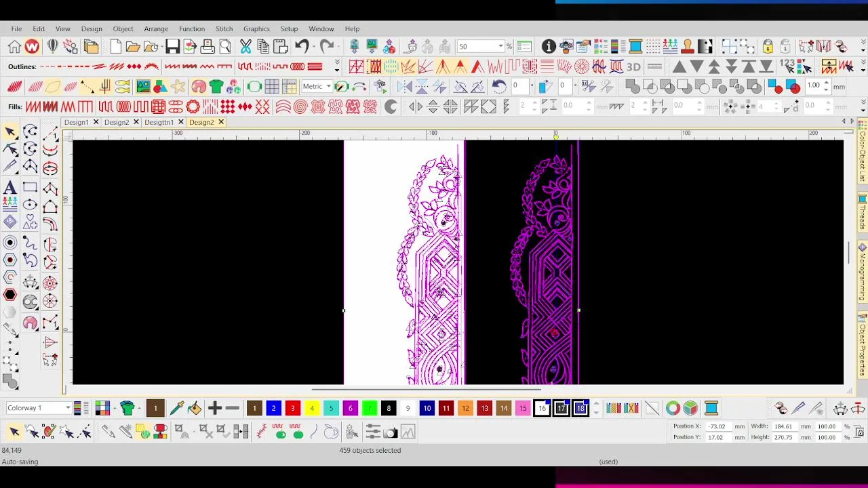
Task: Expand the Outlines stitch types overflow
Action: [337, 66]
